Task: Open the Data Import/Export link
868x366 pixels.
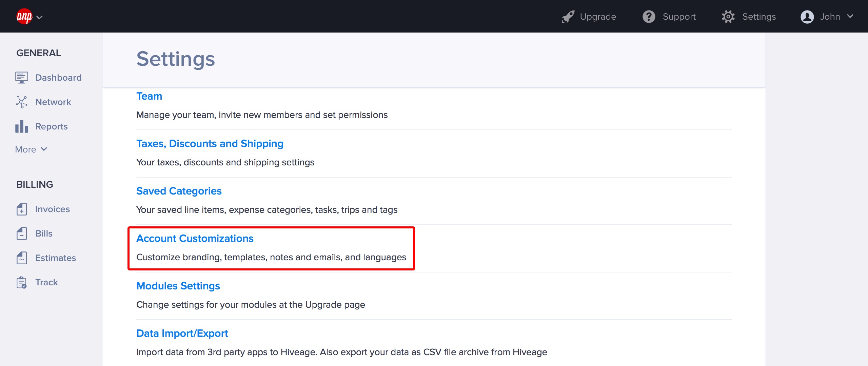Action: 182,333
